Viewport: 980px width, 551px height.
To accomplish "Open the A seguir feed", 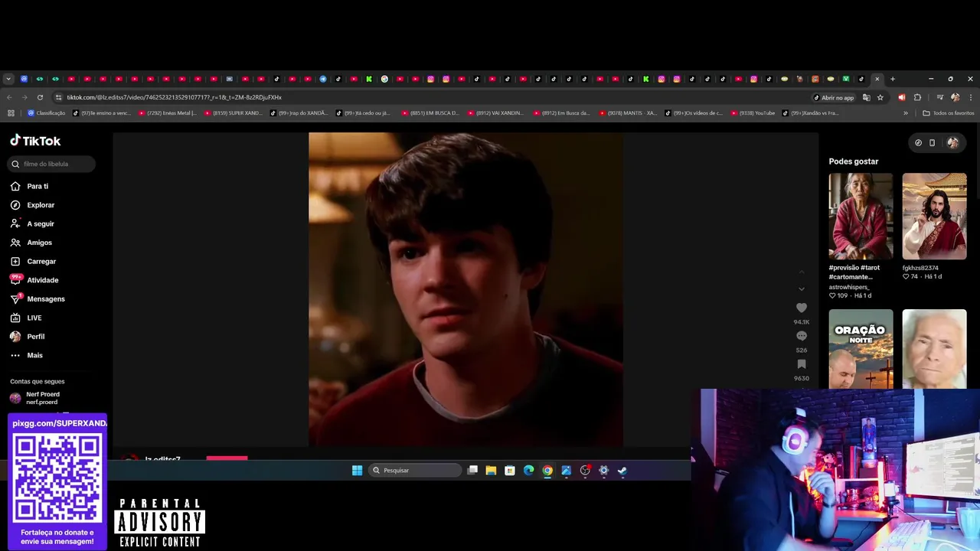I will (41, 223).
